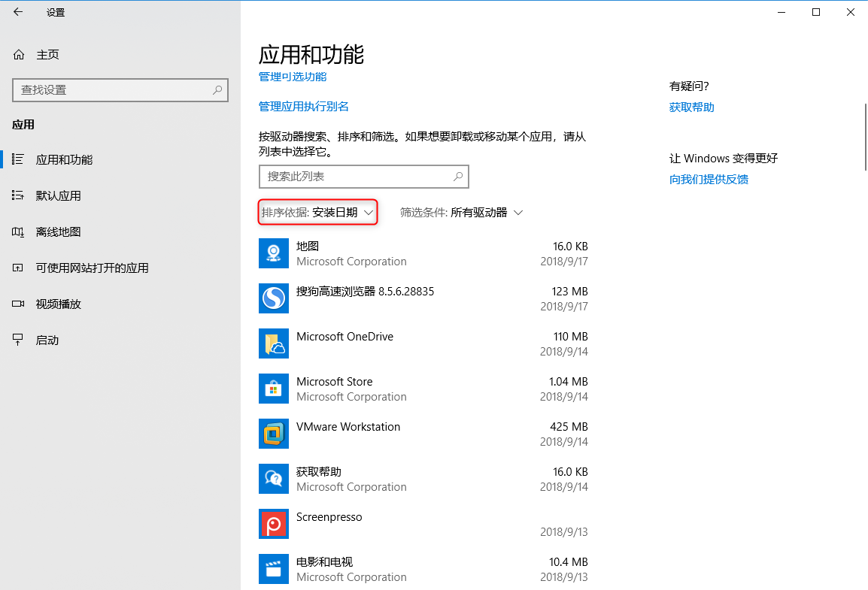Click the 主页 label in sidebar

tap(47, 54)
